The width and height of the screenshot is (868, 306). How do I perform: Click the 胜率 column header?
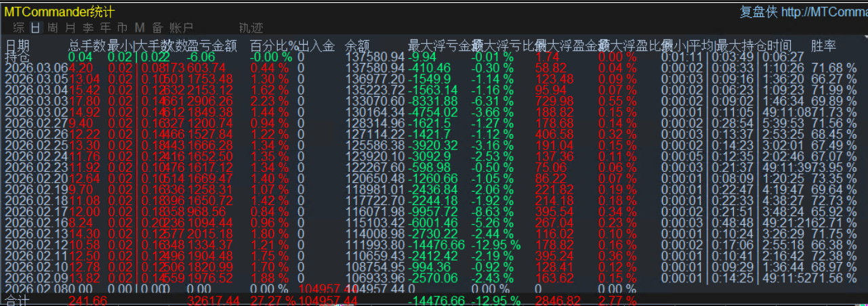tap(823, 46)
